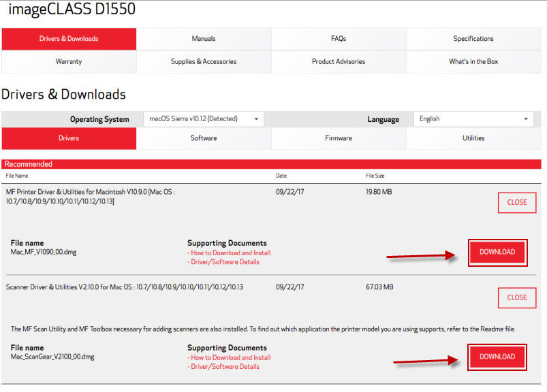The width and height of the screenshot is (547, 392).
Task: Click the Drivers & Downloads section heading
Action: (63, 95)
